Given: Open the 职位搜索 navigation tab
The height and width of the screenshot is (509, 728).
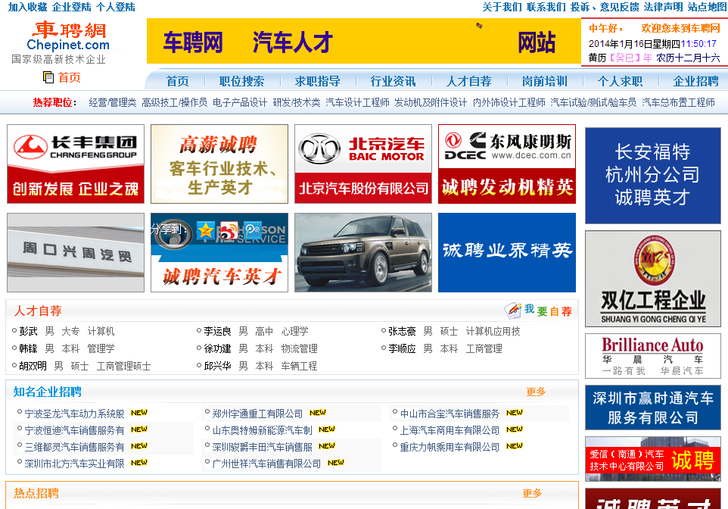Looking at the screenshot, I should [x=241, y=81].
